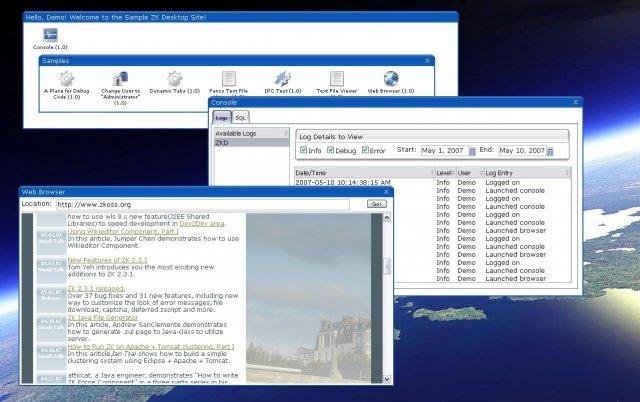Sort log table by Log Entry column
The image size is (640, 402).
click(x=527, y=173)
